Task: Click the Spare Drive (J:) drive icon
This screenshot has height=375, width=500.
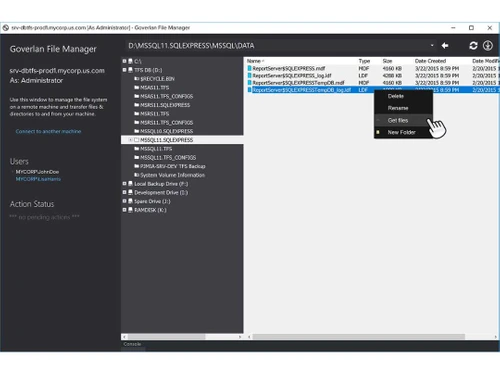Action: tap(131, 201)
